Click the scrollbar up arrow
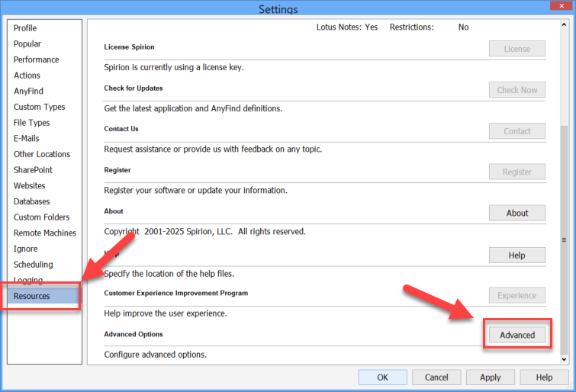This screenshot has height=392, width=576. (x=564, y=24)
